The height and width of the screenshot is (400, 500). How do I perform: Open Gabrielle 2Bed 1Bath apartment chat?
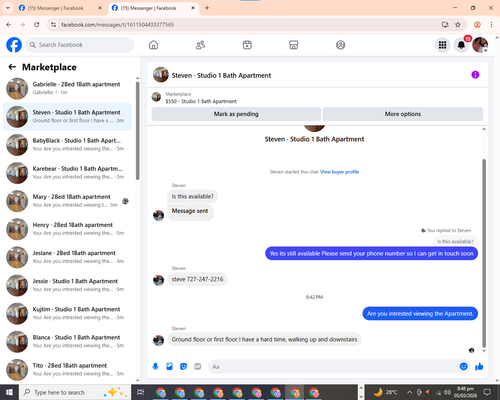click(67, 88)
